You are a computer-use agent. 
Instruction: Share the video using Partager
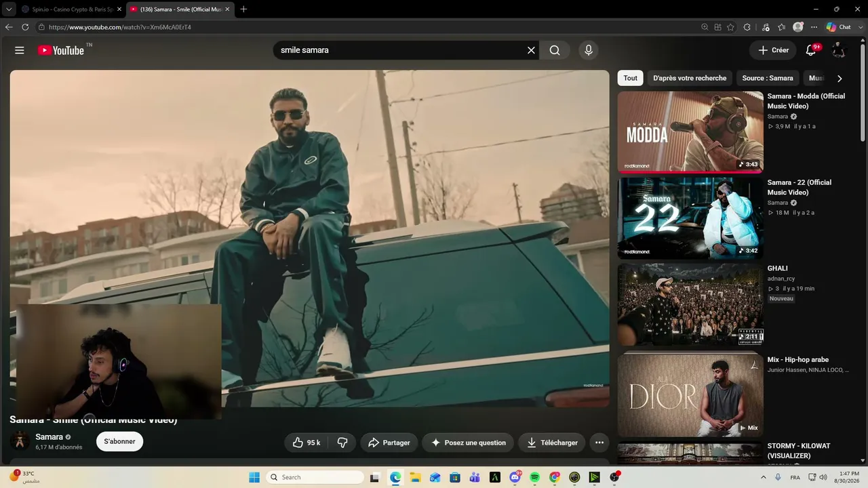pyautogui.click(x=389, y=443)
